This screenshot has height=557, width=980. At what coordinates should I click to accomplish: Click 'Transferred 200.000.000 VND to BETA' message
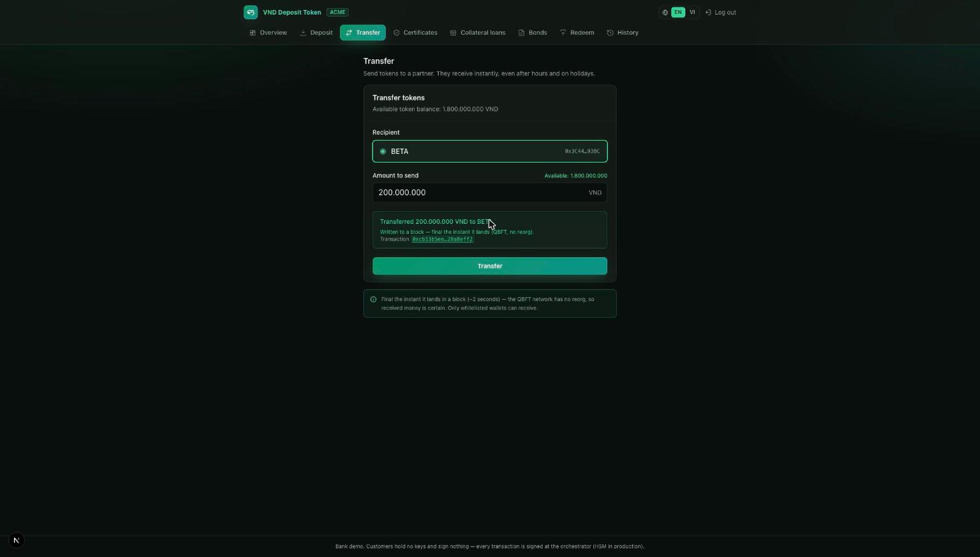[436, 222]
